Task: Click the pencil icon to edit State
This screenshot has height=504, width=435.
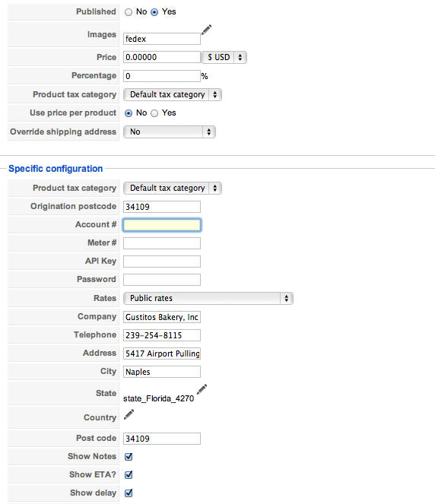Action: 202,389
